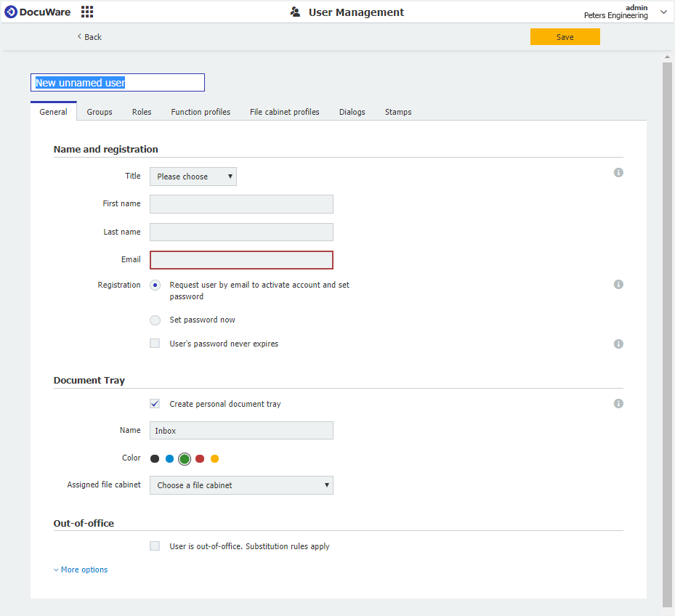Click the info icon next to Title
This screenshot has height=616, width=675.
tap(618, 172)
